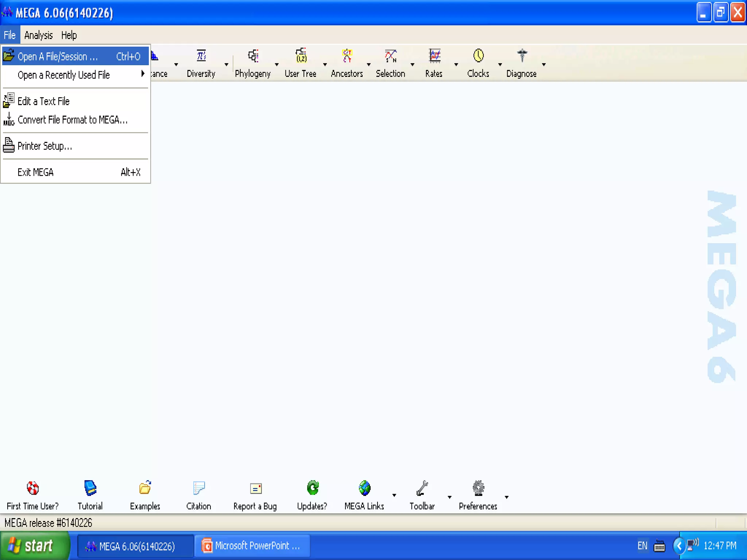Open the Rates toolbar icon
Image resolution: width=747 pixels, height=560 pixels.
pos(434,56)
